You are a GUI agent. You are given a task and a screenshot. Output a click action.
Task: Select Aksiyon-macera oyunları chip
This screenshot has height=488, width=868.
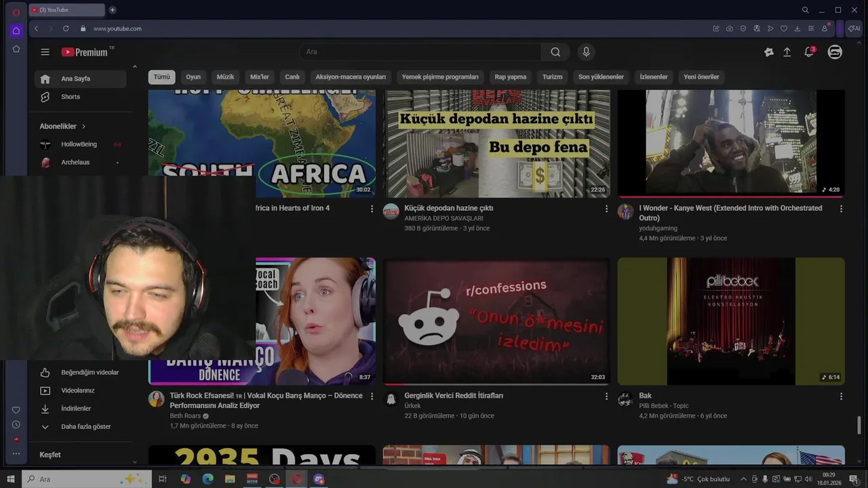pyautogui.click(x=351, y=77)
